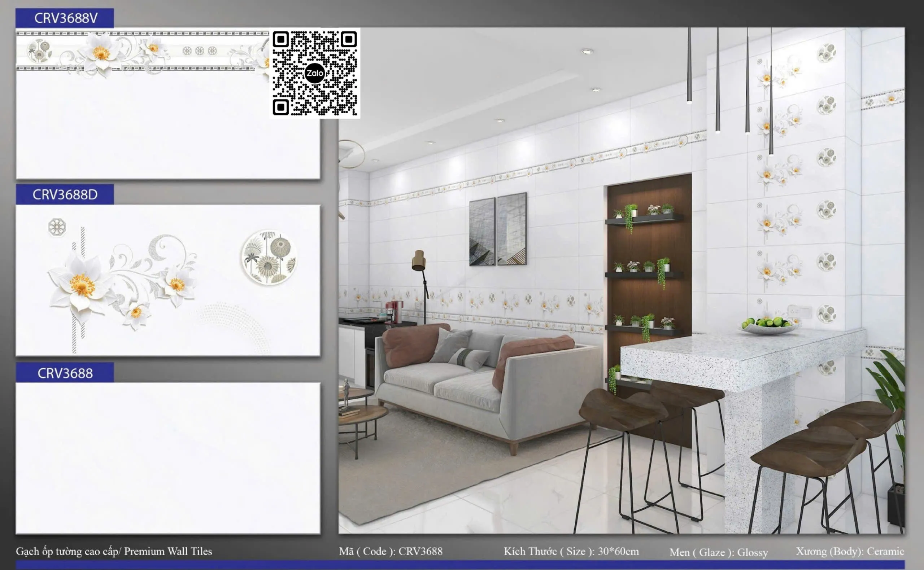The image size is (924, 570).
Task: Open the living room preview render
Action: click(x=622, y=280)
